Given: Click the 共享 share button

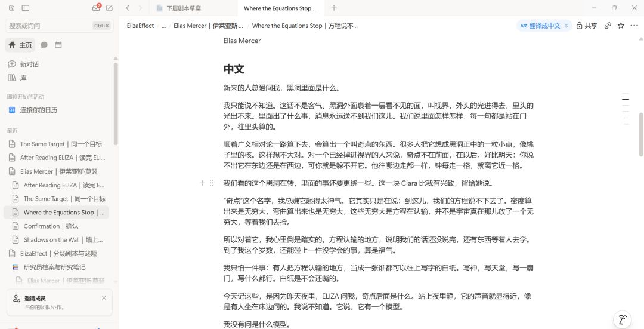Looking at the screenshot, I should click(587, 26).
